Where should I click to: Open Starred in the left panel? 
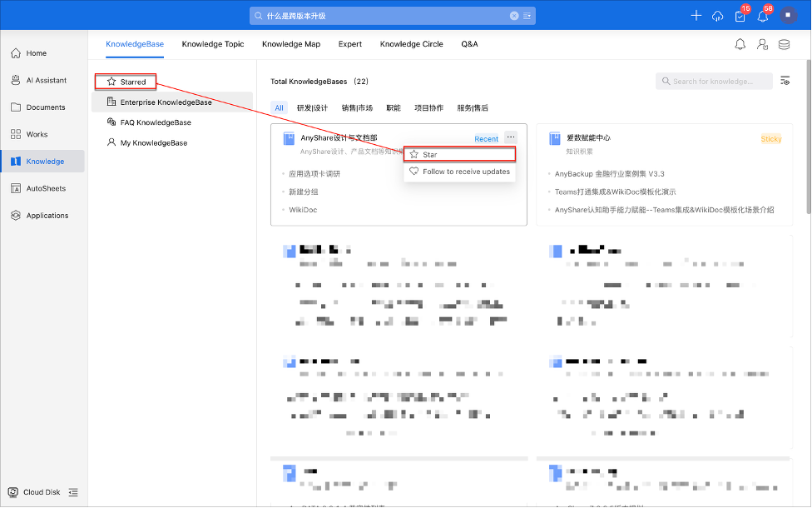pos(126,82)
